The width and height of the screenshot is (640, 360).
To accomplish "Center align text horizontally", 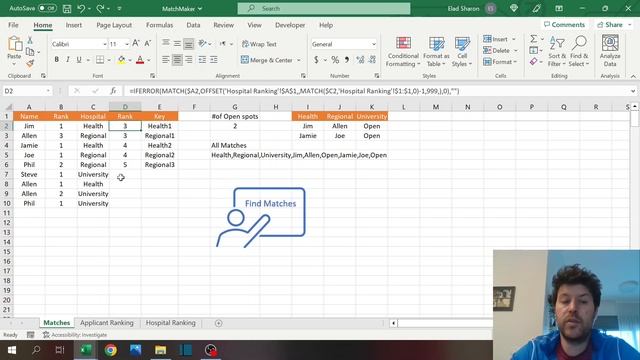I will 177,60.
